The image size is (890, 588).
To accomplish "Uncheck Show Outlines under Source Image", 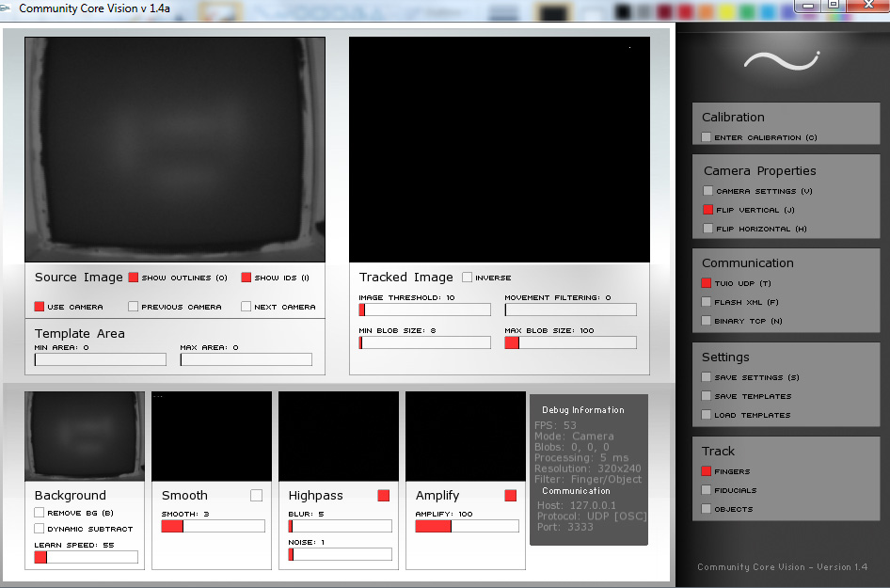I will pyautogui.click(x=134, y=278).
